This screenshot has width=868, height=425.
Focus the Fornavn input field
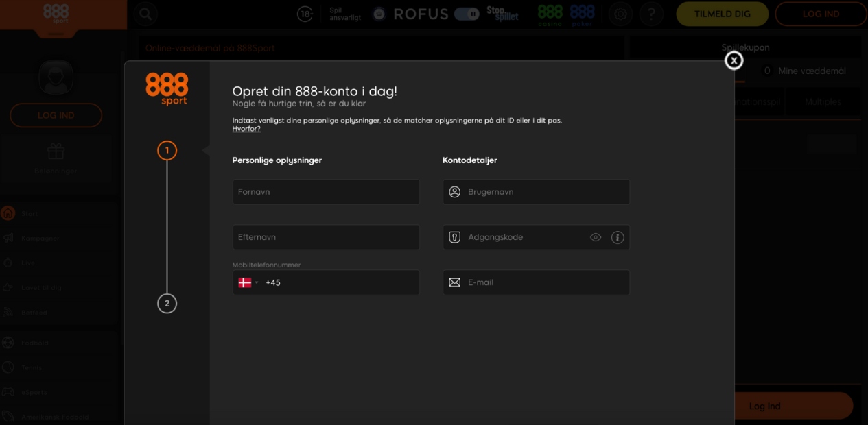tap(326, 192)
